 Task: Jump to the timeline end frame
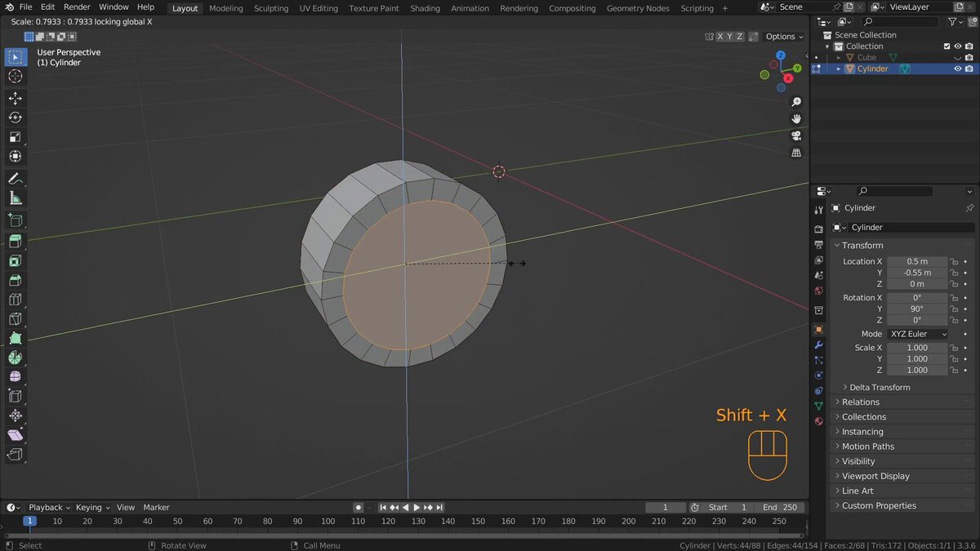pos(439,508)
